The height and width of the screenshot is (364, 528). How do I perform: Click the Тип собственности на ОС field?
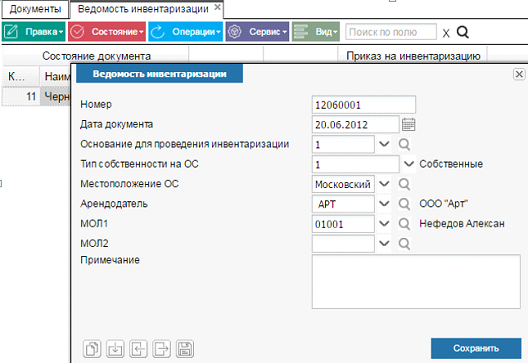[356, 164]
